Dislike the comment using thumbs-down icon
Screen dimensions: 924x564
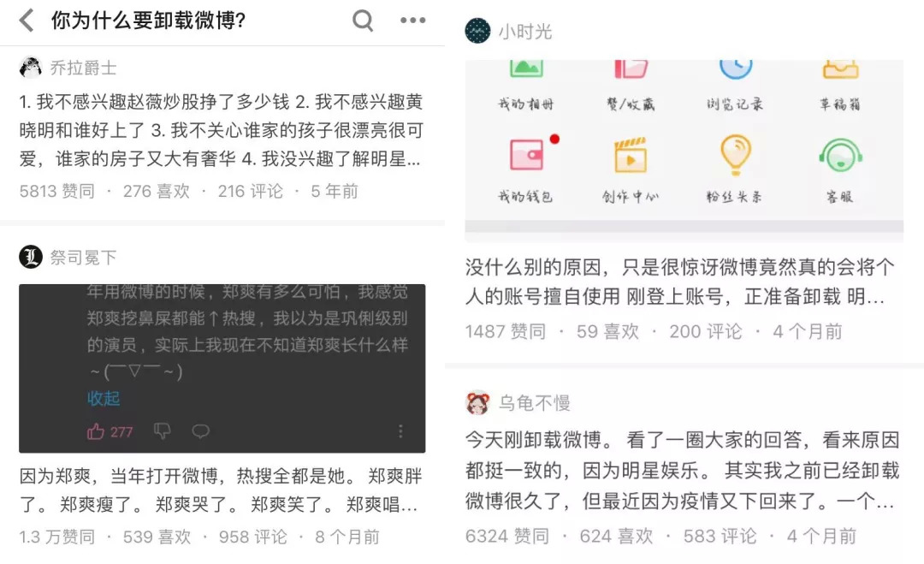coord(162,431)
